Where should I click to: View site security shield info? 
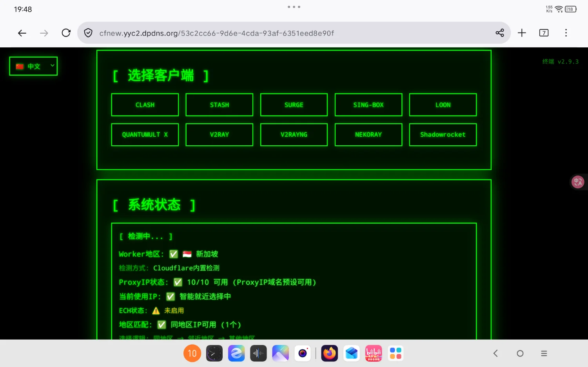89,33
